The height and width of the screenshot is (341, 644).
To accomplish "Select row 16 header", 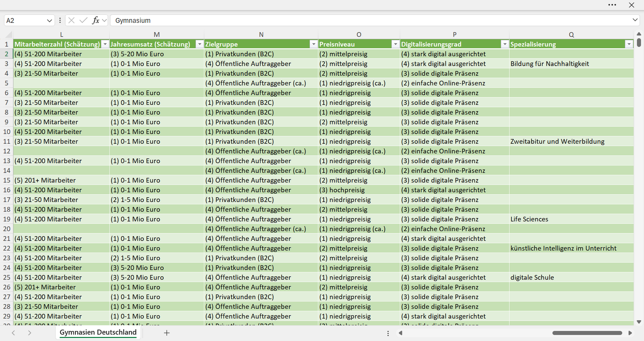I will [x=7, y=190].
